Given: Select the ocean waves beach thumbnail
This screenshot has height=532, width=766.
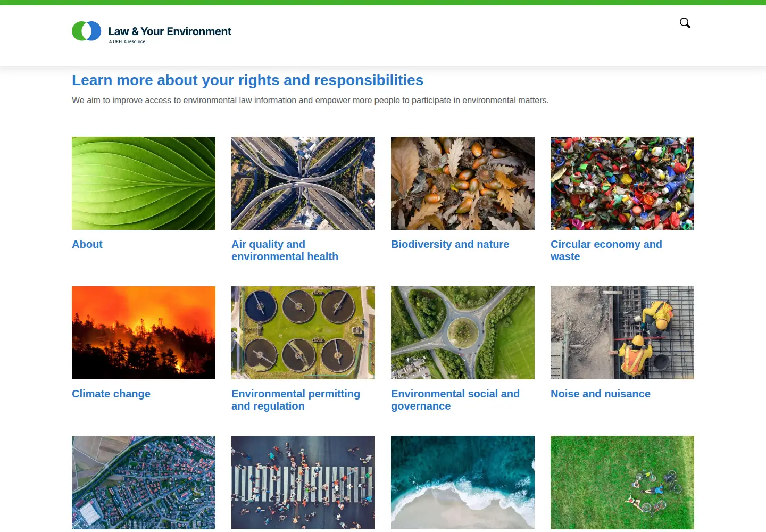Looking at the screenshot, I should click(463, 483).
